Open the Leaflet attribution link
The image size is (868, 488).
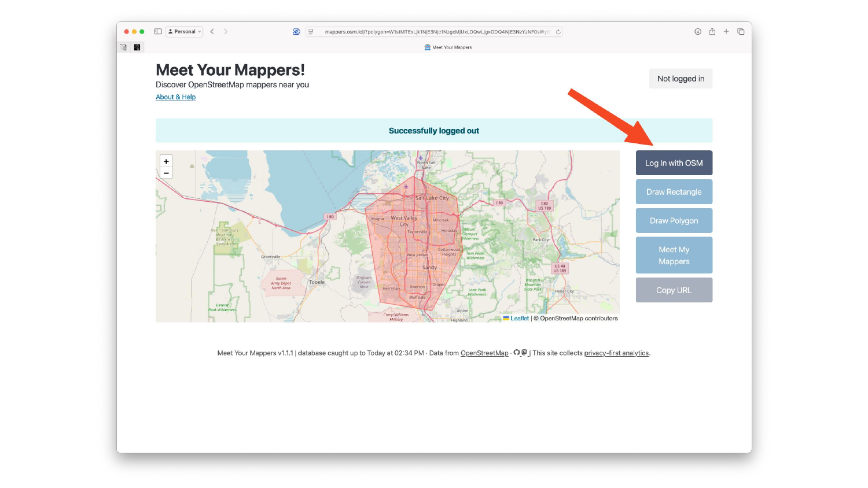[x=520, y=319]
